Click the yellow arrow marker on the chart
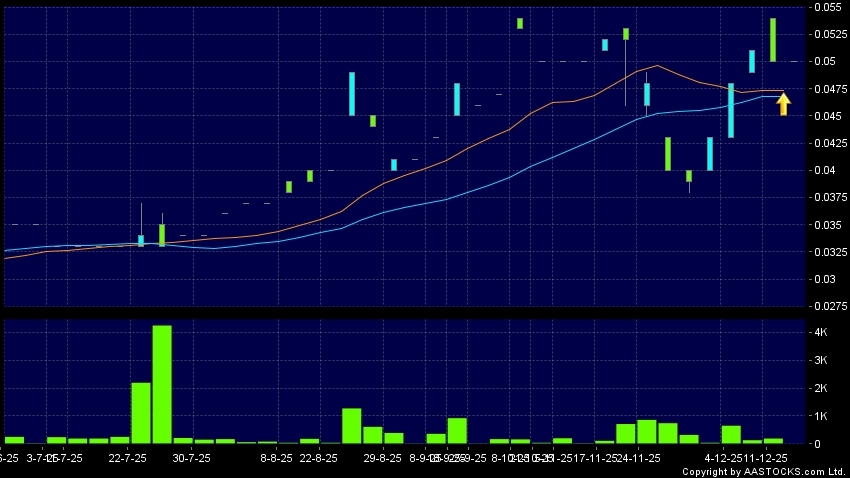 [x=783, y=103]
